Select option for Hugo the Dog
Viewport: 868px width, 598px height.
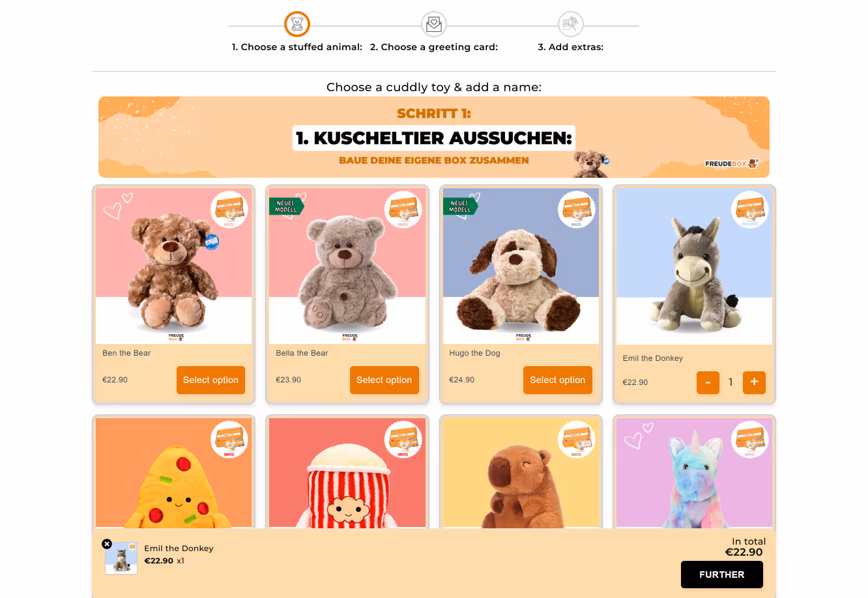pos(557,380)
